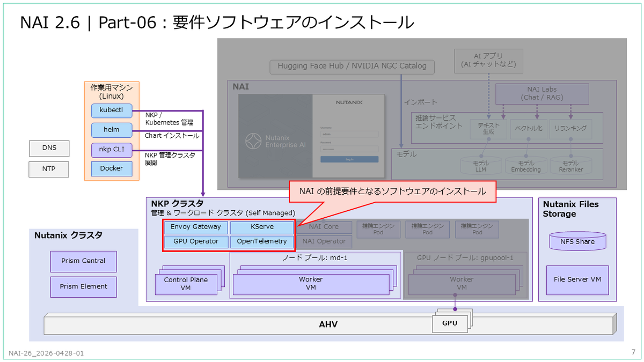Screen dimensions: 644x362
Task: Select the greyed NAI Core box
Action: point(324,227)
